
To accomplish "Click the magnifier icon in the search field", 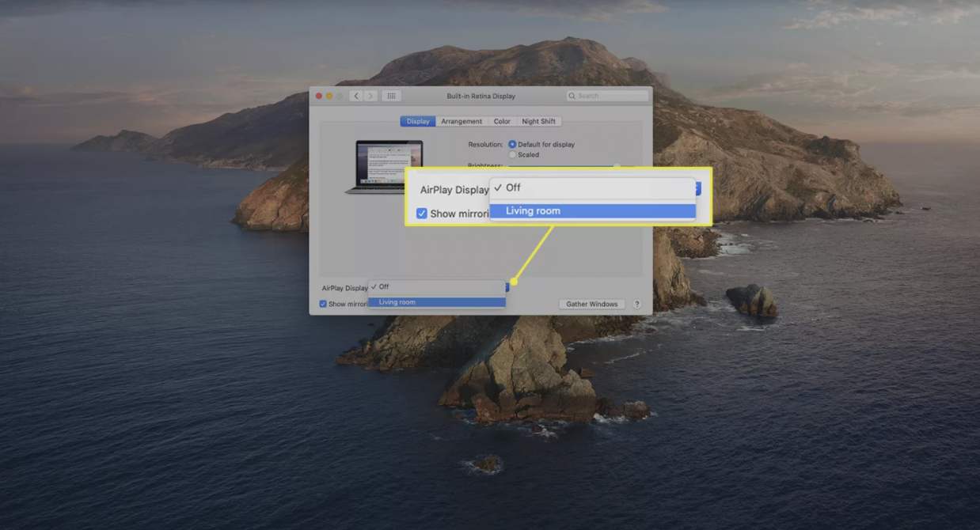I will tap(572, 96).
